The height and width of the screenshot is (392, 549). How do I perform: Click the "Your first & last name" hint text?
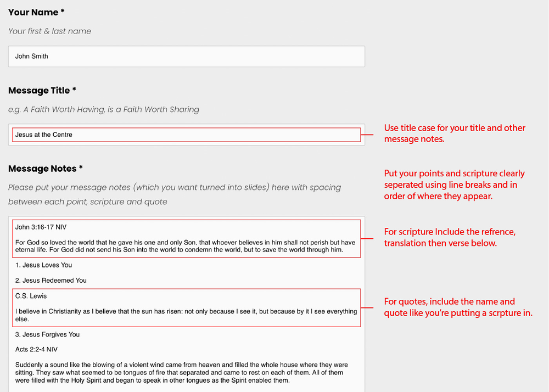click(x=50, y=31)
